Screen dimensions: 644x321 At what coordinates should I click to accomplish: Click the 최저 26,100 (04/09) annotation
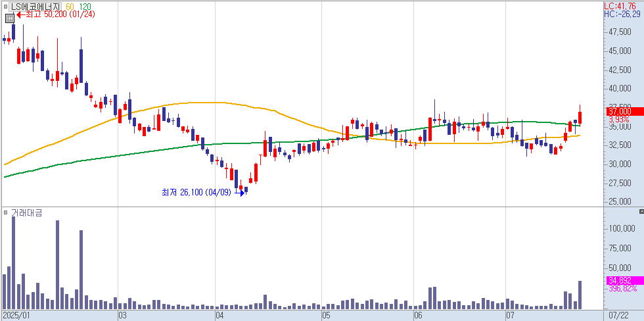(x=203, y=192)
